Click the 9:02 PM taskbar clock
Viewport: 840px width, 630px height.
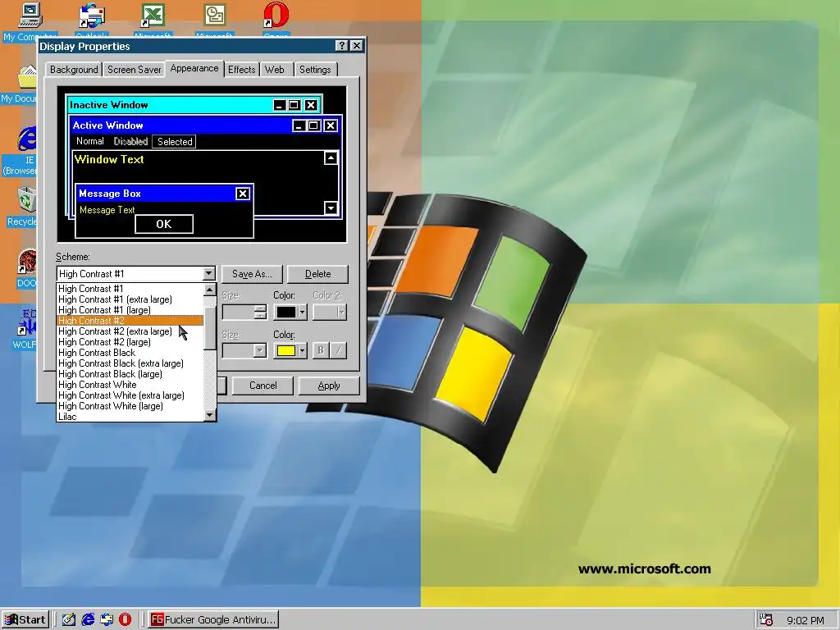coord(806,620)
